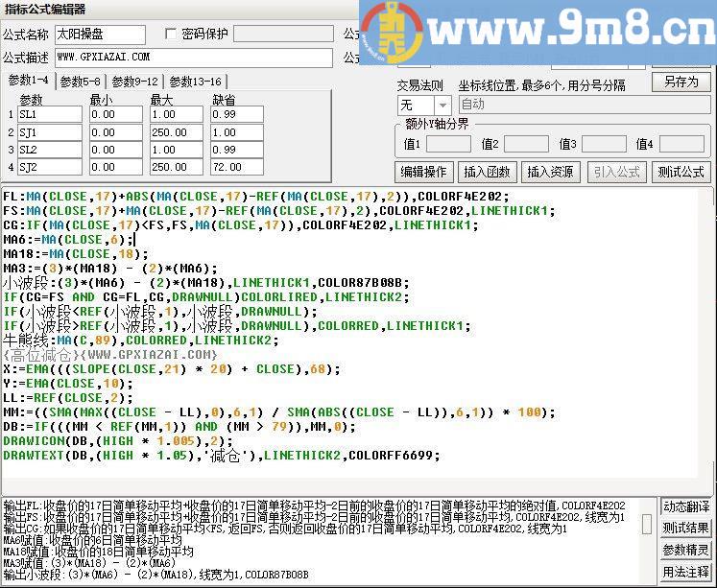Click code line starting with FL:MA
Screen dimensions: 717x588
(x=256, y=197)
